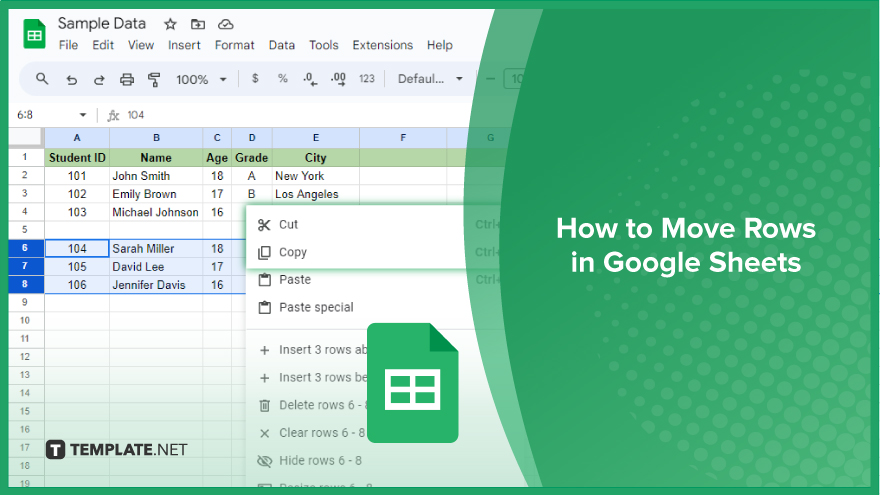Select row 7 header
880x495 pixels.
[26, 266]
